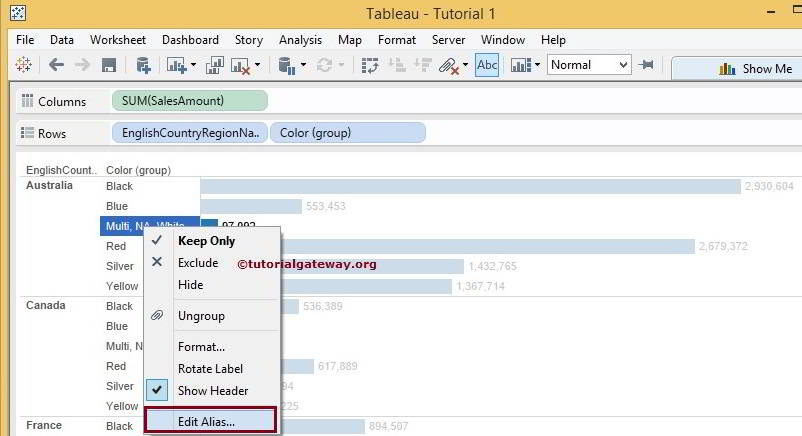The image size is (802, 436).
Task: Click the Run Update refresh icon
Action: [324, 65]
